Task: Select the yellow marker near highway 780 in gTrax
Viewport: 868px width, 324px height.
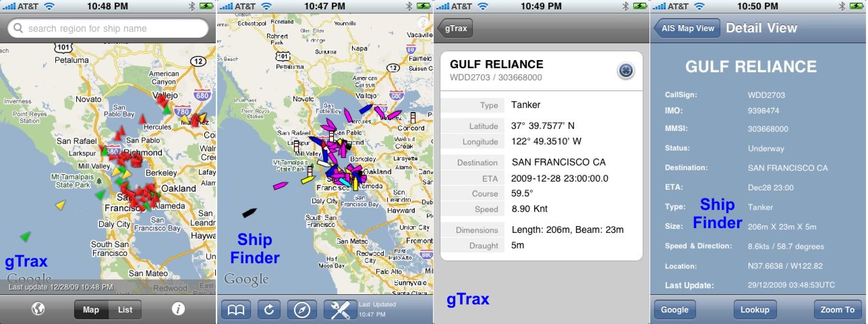Action: 185,119
